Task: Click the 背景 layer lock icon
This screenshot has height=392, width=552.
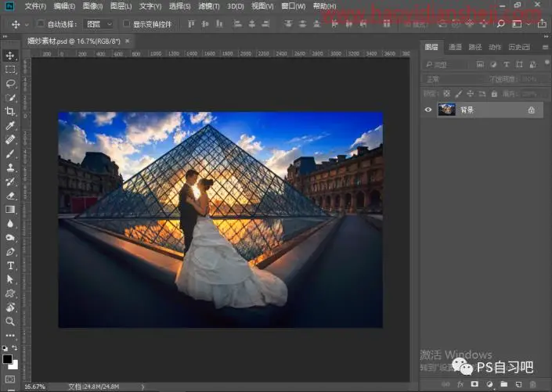Action: tap(531, 110)
